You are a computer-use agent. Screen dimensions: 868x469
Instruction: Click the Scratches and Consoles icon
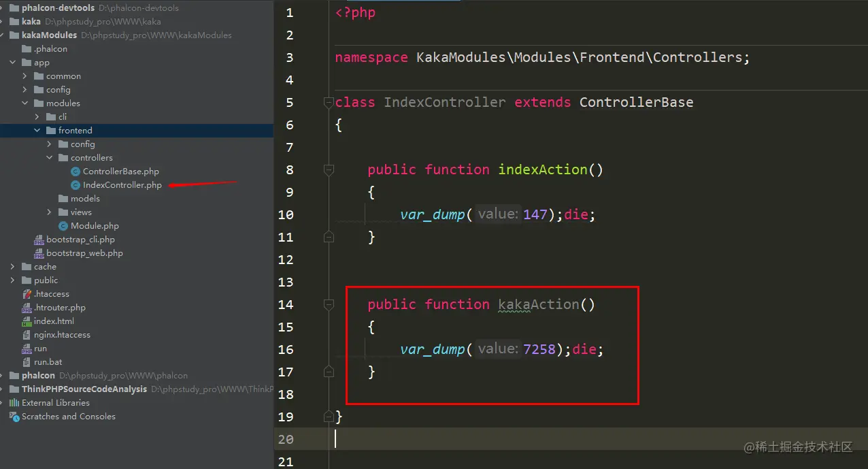(x=14, y=417)
